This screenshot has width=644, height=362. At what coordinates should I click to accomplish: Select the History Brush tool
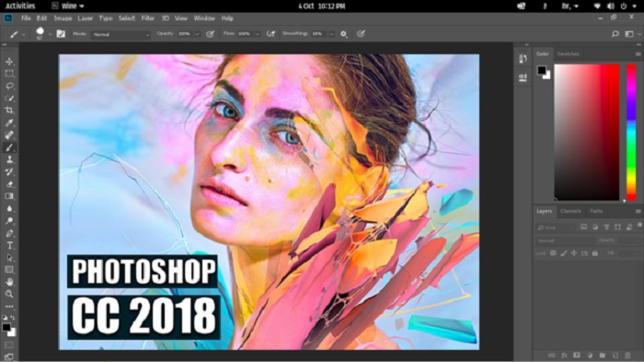(9, 172)
